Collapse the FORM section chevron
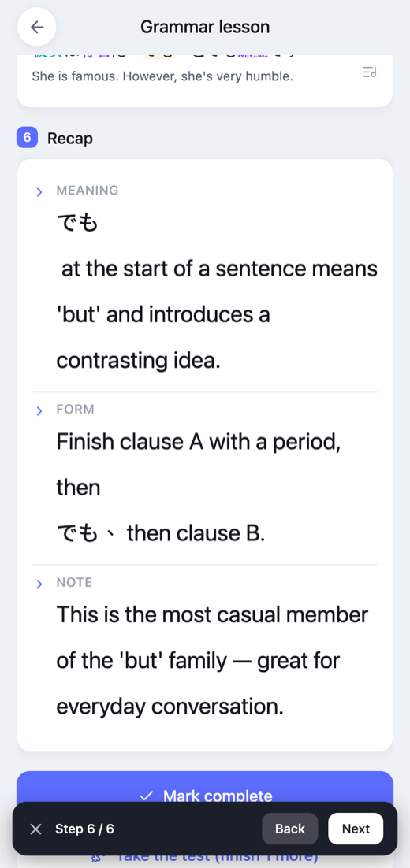 coord(39,410)
